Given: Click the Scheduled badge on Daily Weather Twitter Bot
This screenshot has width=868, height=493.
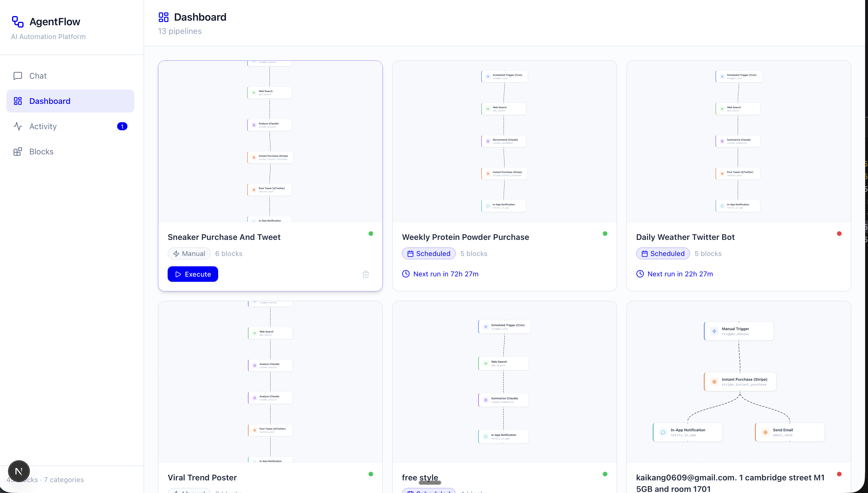Looking at the screenshot, I should click(663, 253).
